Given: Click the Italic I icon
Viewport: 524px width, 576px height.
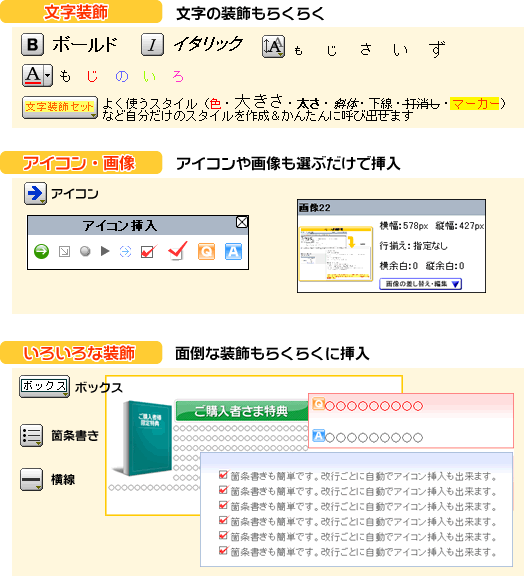Looking at the screenshot, I should pyautogui.click(x=152, y=44).
